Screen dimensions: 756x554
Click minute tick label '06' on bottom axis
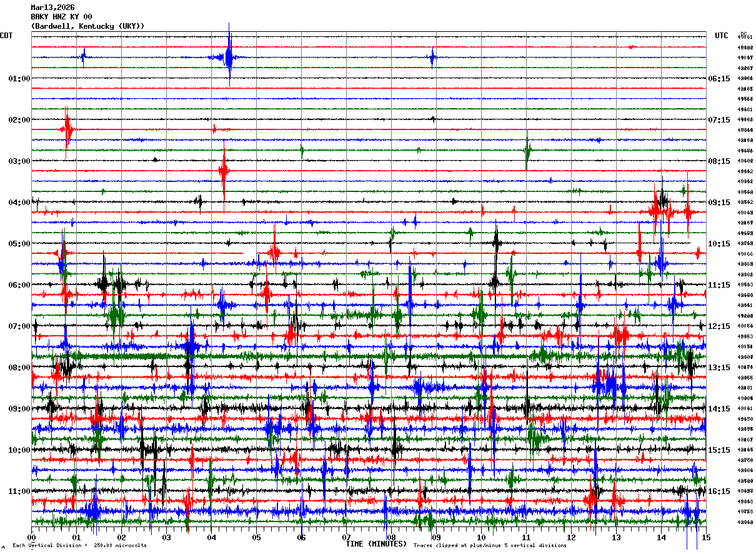301,538
